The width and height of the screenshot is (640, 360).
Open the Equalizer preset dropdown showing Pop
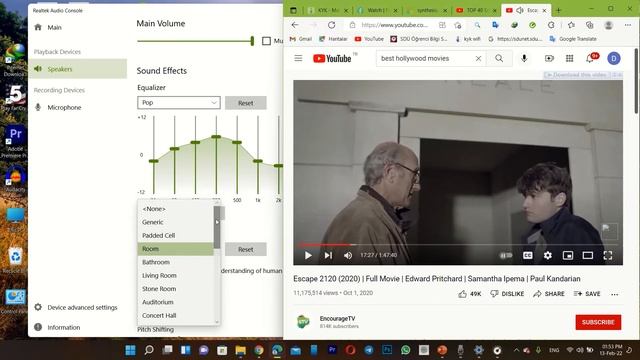tap(179, 103)
